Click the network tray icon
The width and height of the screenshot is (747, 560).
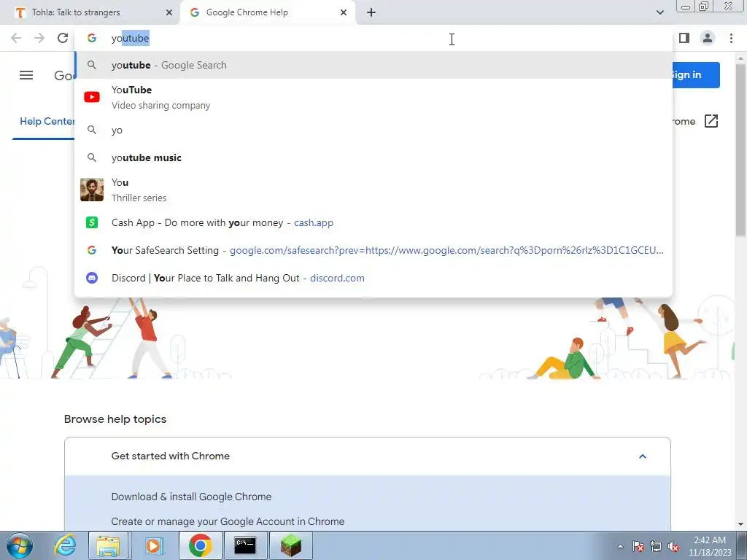(656, 546)
